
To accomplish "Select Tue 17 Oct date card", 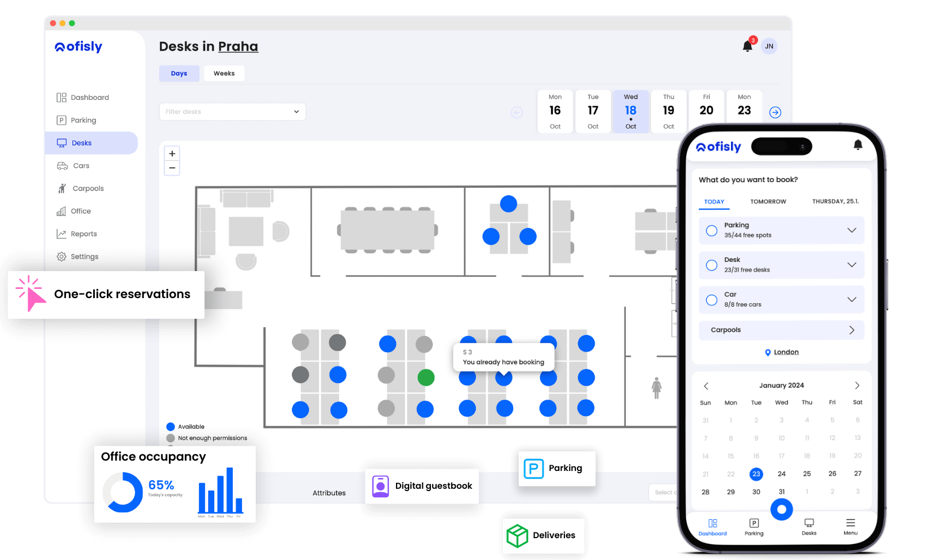I will click(593, 111).
